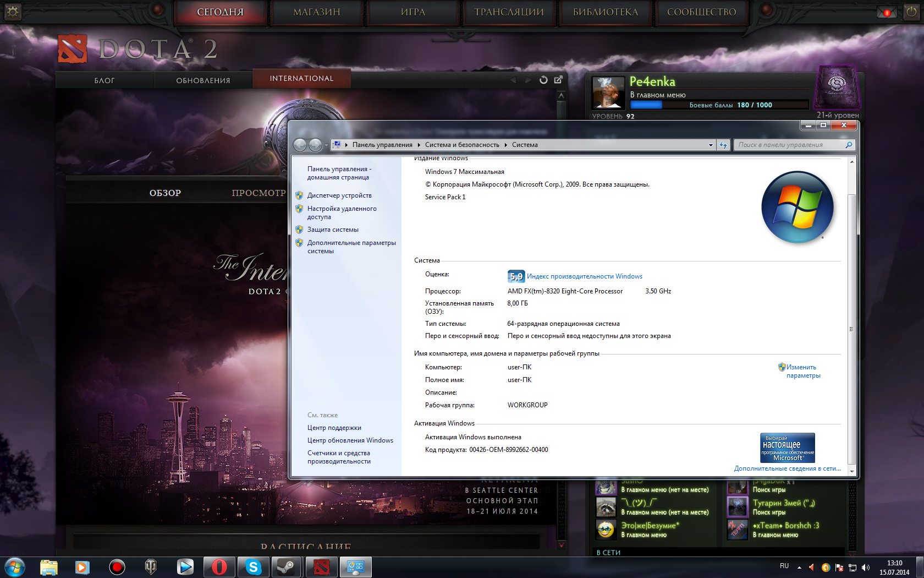Expand breadcrumb arrow after Панель управления
This screenshot has width=924, height=578.
pyautogui.click(x=419, y=145)
